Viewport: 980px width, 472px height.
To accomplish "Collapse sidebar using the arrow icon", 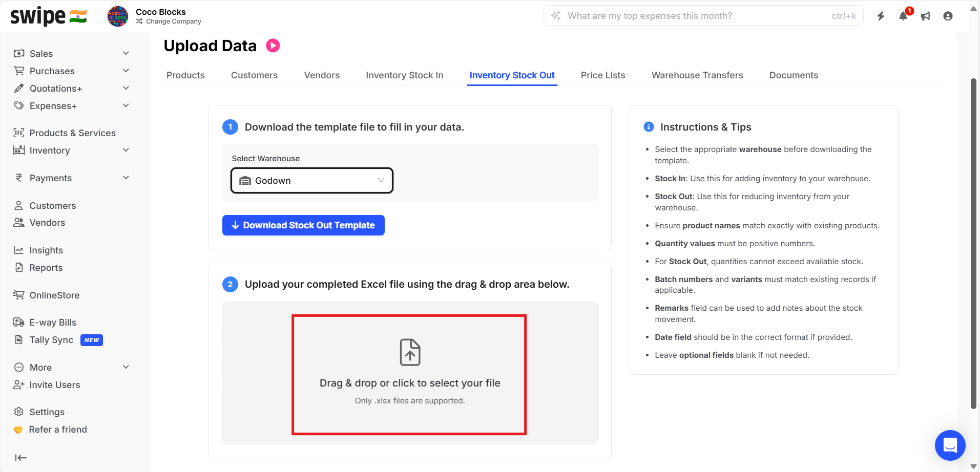I will point(20,458).
